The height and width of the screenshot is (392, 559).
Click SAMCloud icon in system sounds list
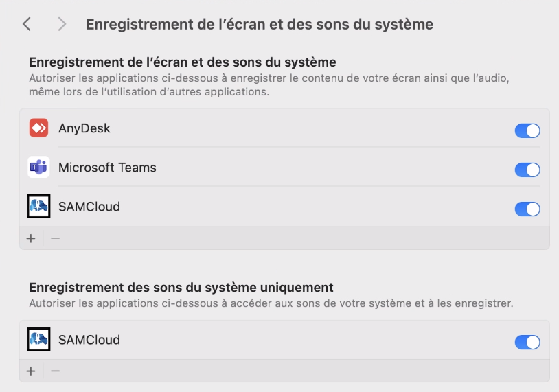coord(38,339)
